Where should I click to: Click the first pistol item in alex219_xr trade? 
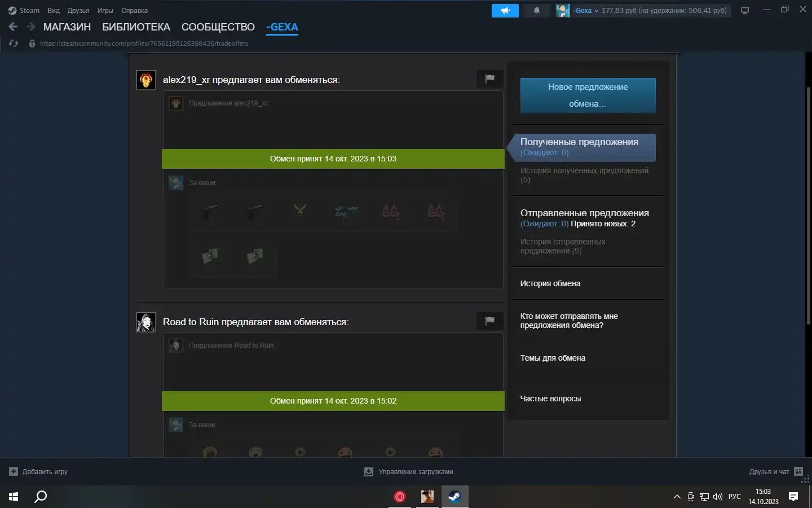pos(210,212)
